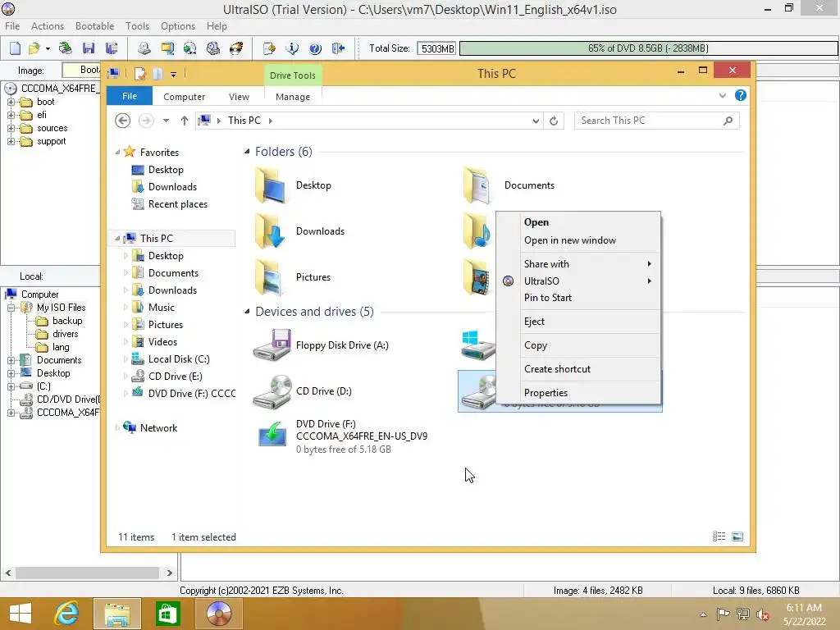840x630 pixels.
Task: Switch to the Manage ribbon tab
Action: coord(293,97)
